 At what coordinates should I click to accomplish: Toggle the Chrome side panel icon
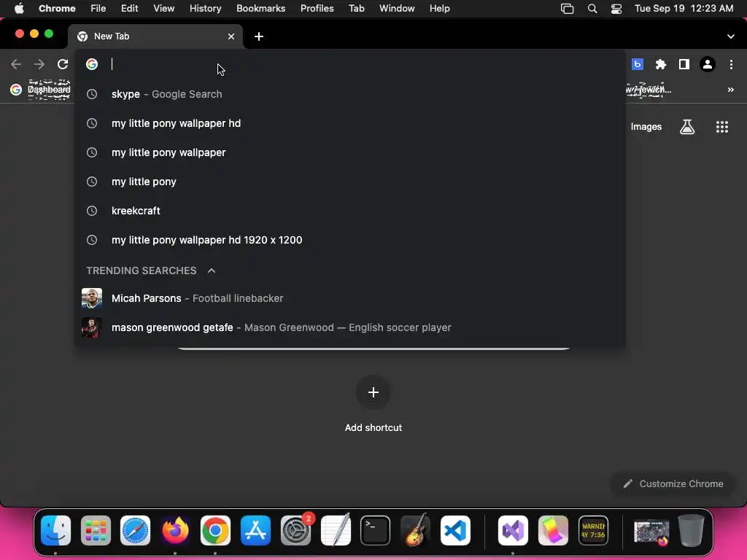[x=684, y=64]
